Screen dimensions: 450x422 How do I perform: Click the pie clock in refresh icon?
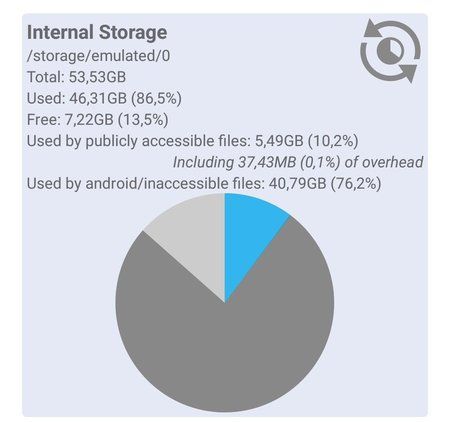[x=390, y=51]
